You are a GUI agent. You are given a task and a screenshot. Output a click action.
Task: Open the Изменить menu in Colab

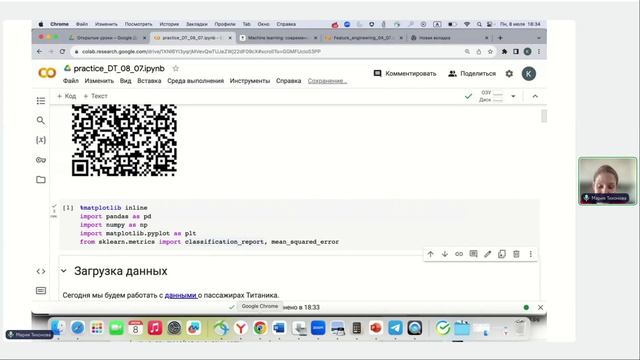pyautogui.click(x=99, y=81)
